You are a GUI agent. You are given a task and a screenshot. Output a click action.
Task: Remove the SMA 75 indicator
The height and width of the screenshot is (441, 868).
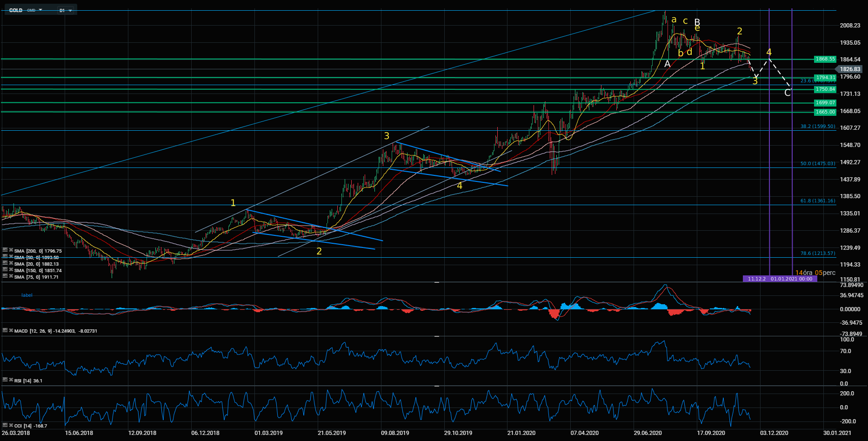pyautogui.click(x=11, y=276)
